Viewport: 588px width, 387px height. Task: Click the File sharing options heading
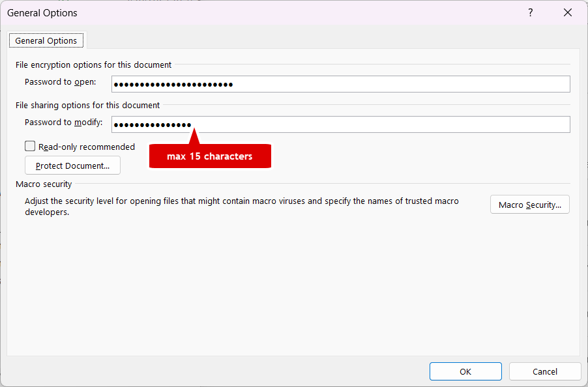87,106
